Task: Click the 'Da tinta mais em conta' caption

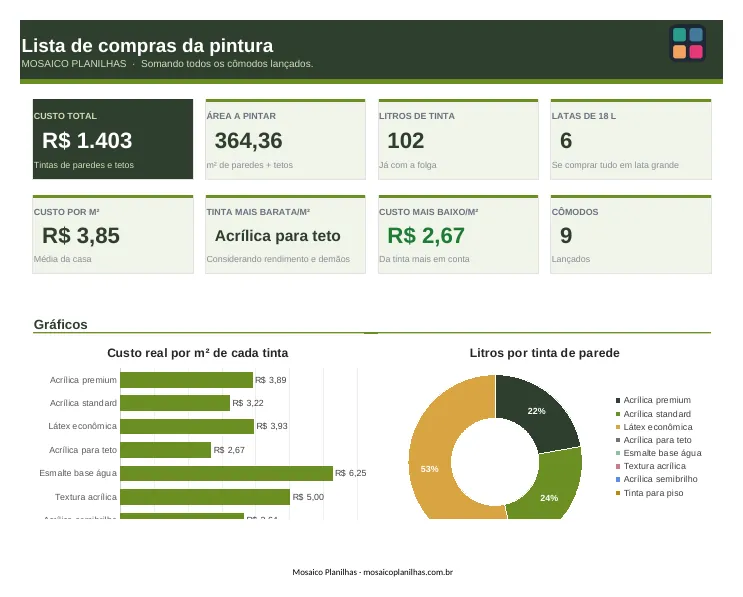Action: tap(424, 259)
